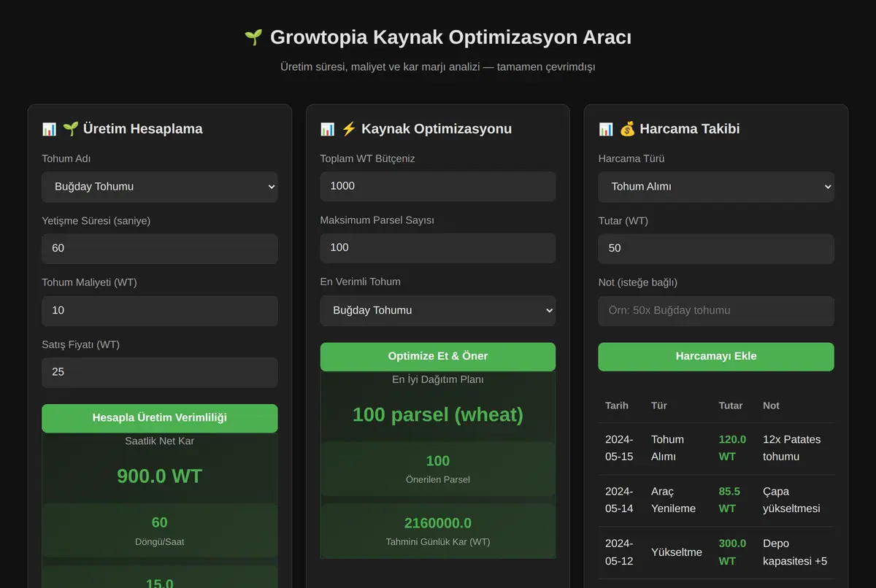Viewport: 876px width, 588px height.
Task: Click the Hesapla Üretim Verimliliği button
Action: tap(160, 418)
